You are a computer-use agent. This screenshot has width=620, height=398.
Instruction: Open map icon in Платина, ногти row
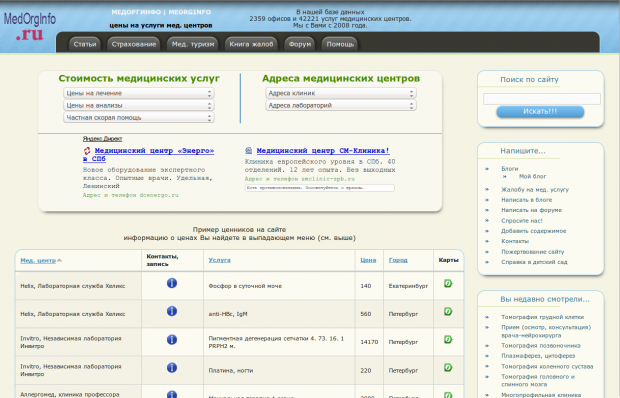point(448,368)
